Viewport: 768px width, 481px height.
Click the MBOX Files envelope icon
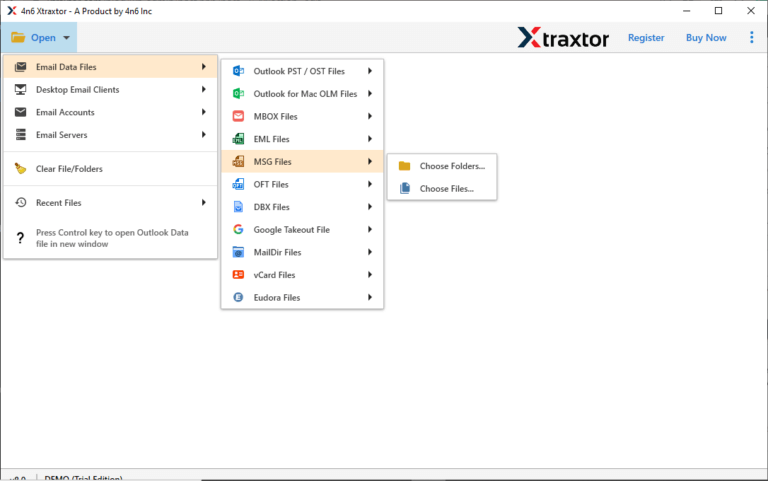click(x=238, y=116)
